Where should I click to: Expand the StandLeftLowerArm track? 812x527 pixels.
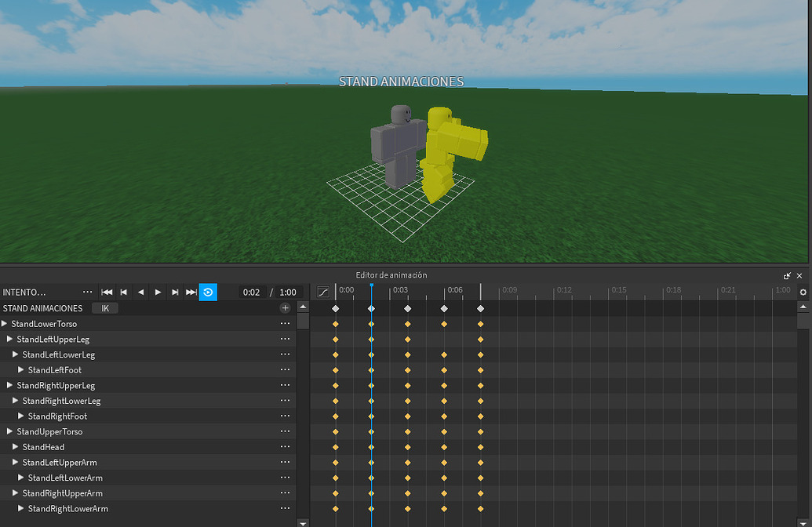click(21, 478)
